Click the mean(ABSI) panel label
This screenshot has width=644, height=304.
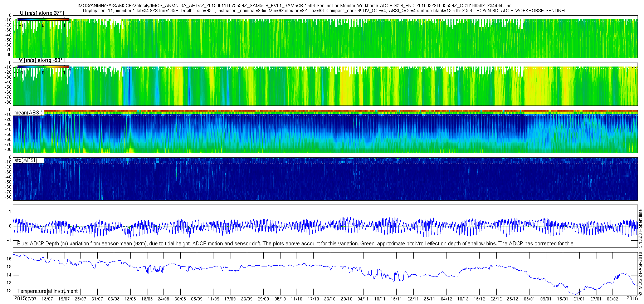click(28, 113)
